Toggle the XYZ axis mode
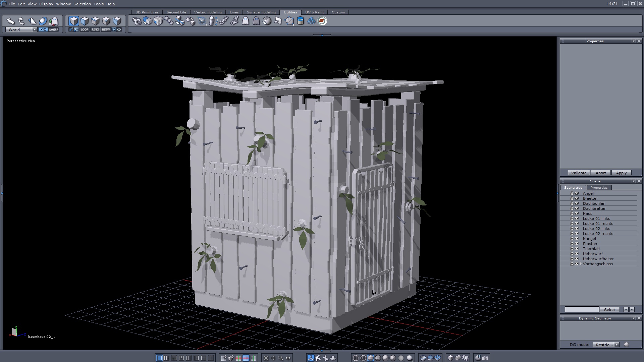This screenshot has width=644, height=362. tap(43, 29)
